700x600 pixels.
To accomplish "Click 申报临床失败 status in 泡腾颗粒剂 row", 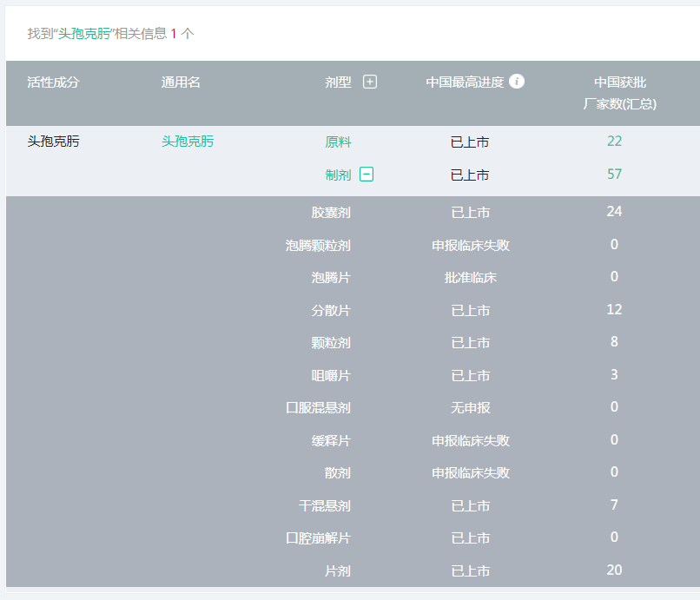I will coord(471,245).
